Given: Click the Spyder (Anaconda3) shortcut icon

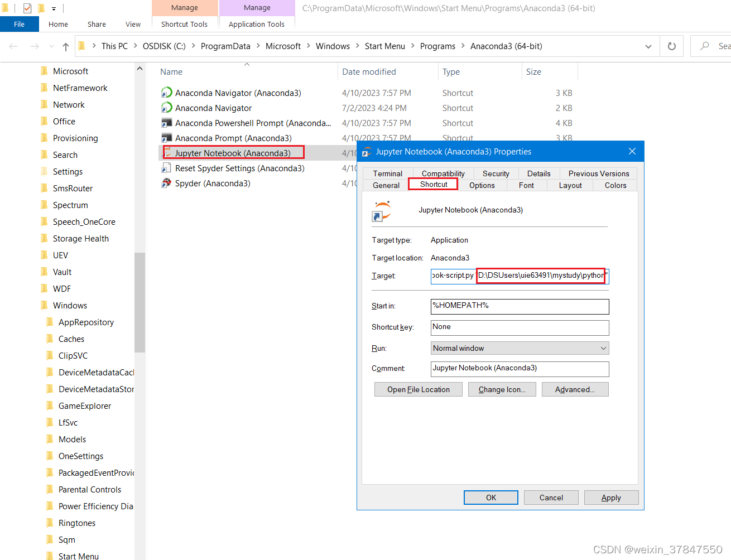Looking at the screenshot, I should [166, 183].
